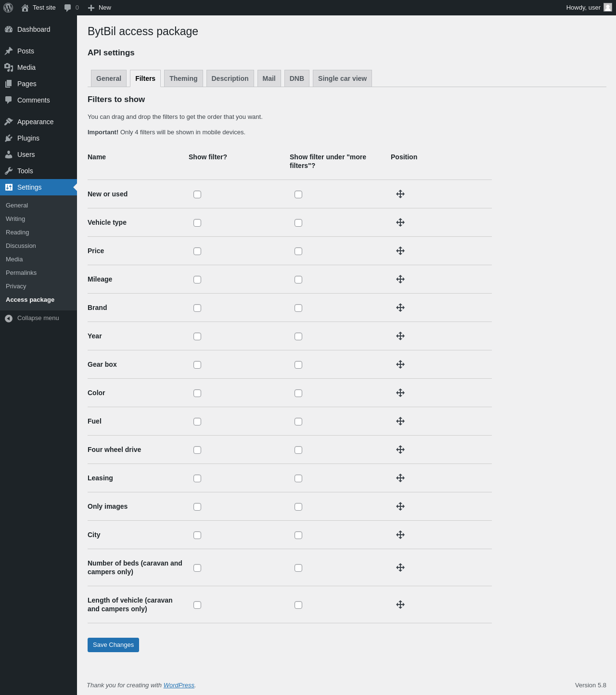Click the move handle icon for City filter
The image size is (616, 695).
pos(400,535)
